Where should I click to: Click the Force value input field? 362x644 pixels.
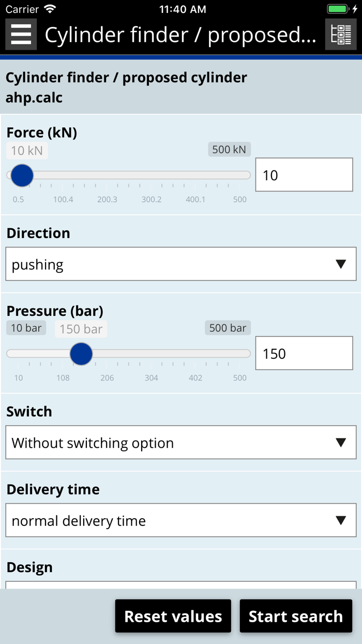[304, 174]
